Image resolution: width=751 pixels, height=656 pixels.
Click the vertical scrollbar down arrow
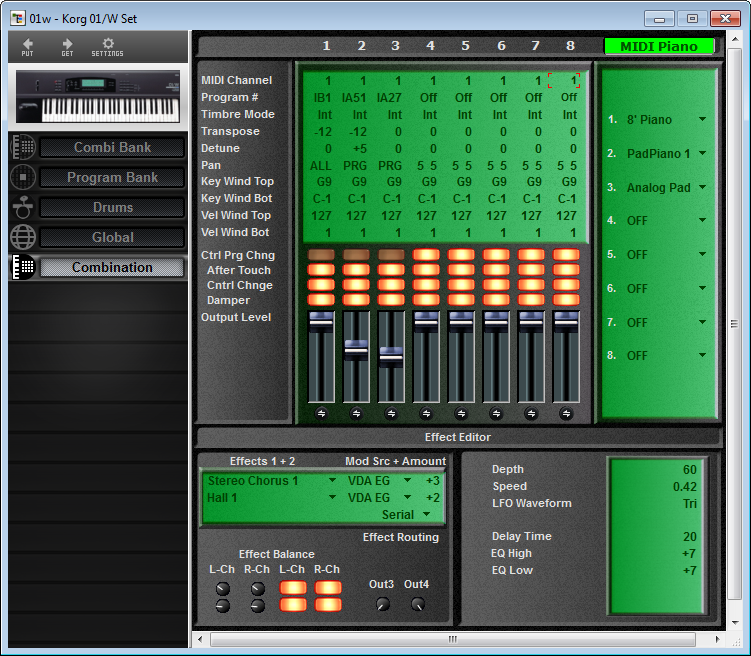735,622
